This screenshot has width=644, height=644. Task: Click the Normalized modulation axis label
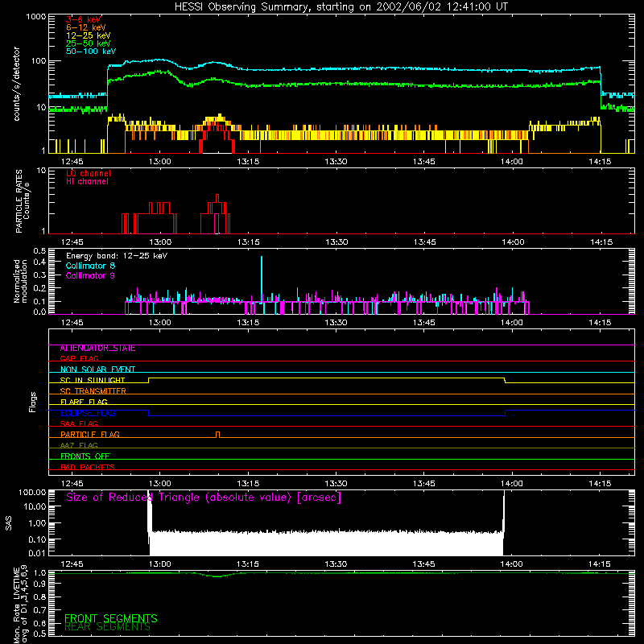[x=20, y=281]
